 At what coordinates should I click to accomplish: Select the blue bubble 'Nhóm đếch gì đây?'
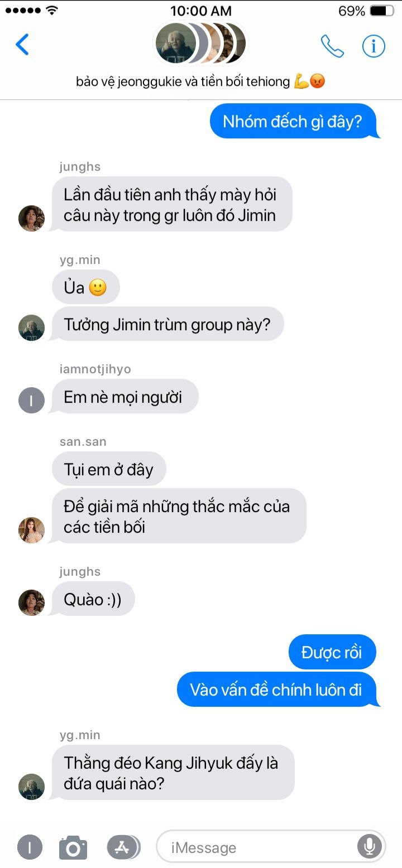pyautogui.click(x=293, y=121)
